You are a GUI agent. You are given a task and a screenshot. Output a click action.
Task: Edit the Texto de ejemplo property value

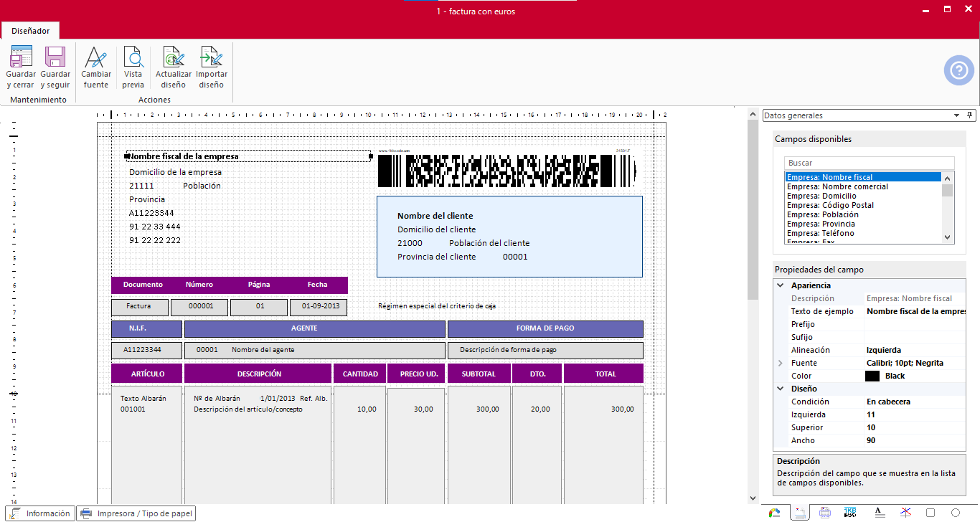[x=915, y=311]
